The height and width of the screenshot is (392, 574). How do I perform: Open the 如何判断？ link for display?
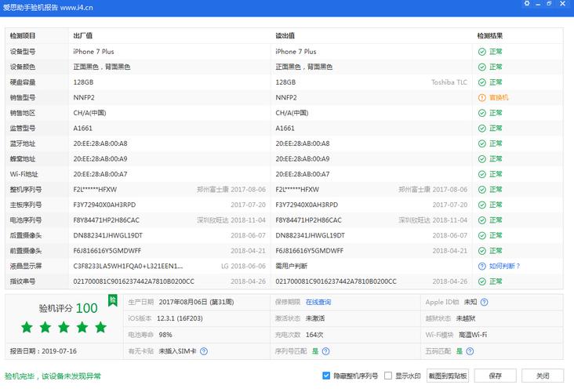tap(504, 266)
